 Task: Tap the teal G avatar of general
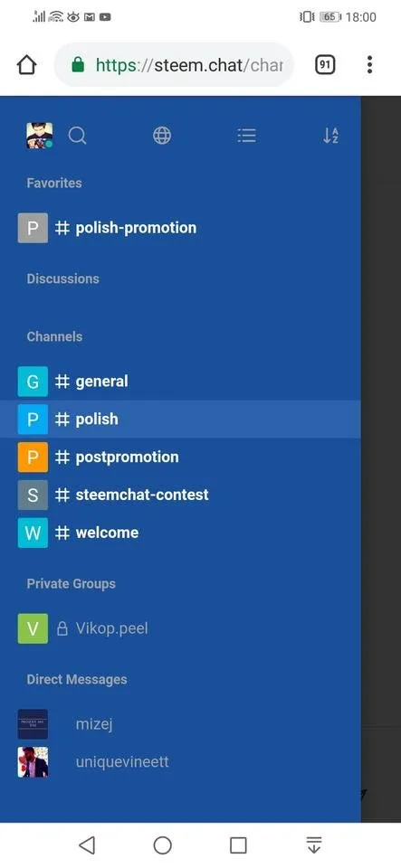click(x=33, y=382)
